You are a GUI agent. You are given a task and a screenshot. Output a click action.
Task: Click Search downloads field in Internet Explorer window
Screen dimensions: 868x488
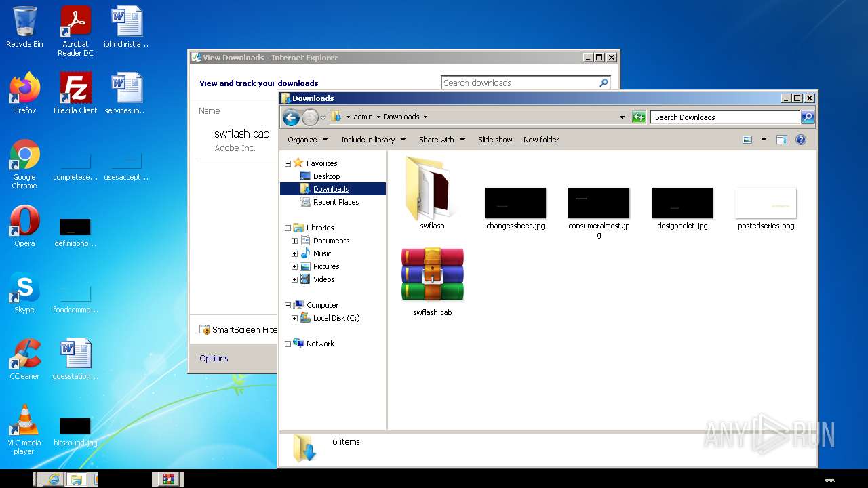(x=519, y=83)
